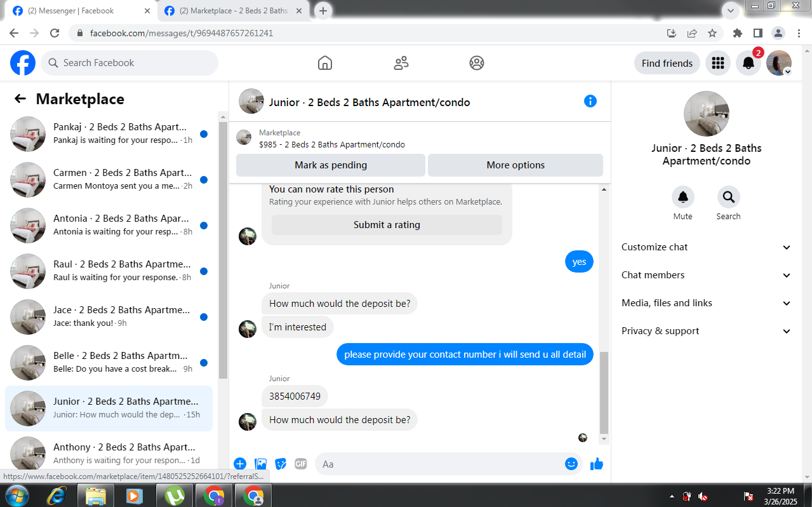The width and height of the screenshot is (812, 507).
Task: Reload the page with browser refresh icon
Action: click(x=55, y=33)
